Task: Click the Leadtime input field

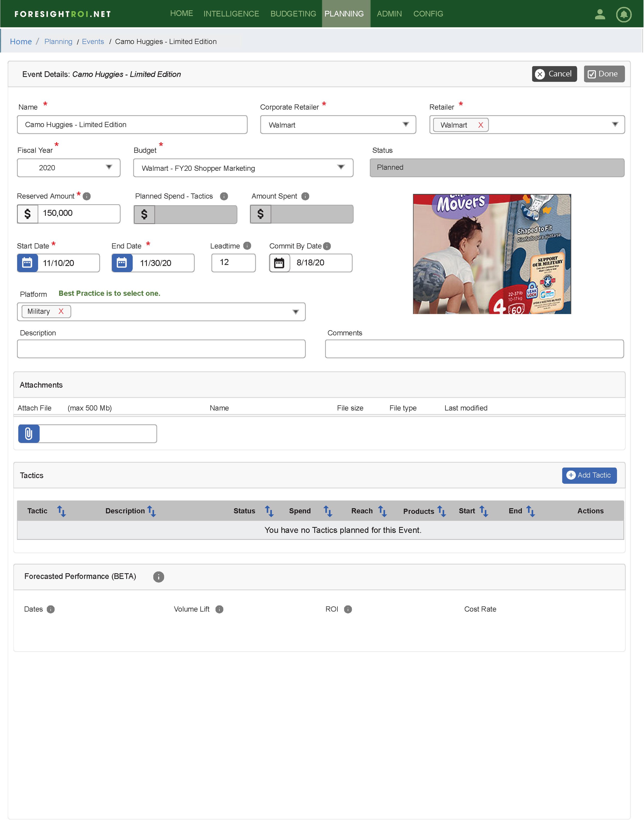Action: coord(234,263)
